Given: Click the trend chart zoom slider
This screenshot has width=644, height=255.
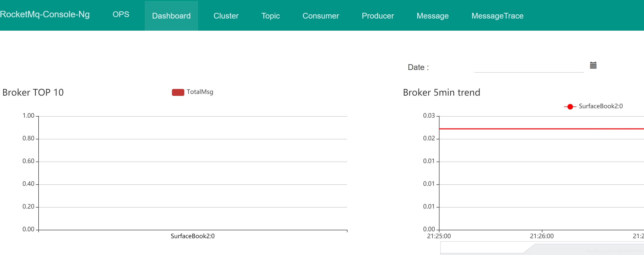Looking at the screenshot, I should [542, 248].
